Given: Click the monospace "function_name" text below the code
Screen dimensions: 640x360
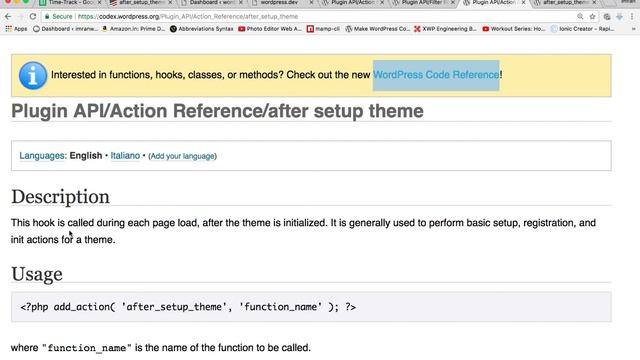Looking at the screenshot, I should pyautogui.click(x=87, y=348).
